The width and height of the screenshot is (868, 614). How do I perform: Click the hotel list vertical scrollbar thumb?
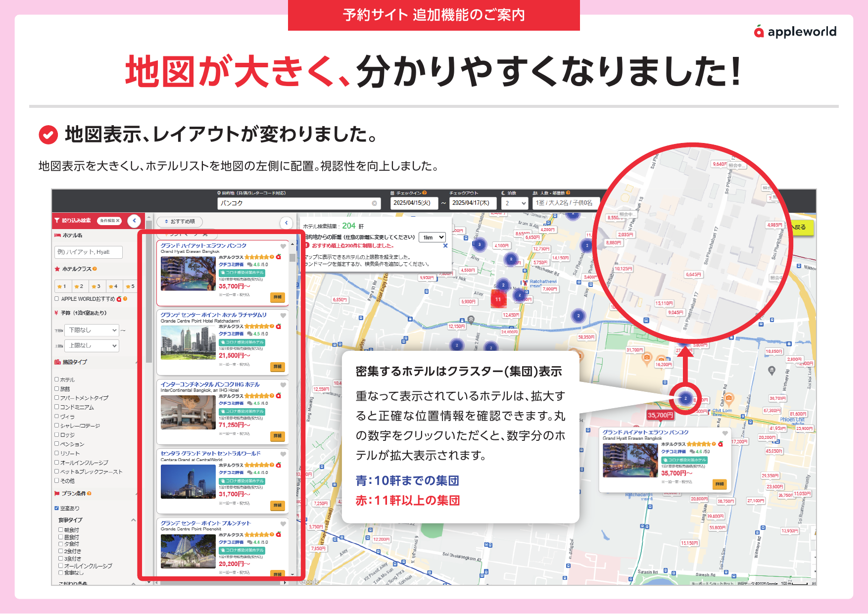click(292, 258)
